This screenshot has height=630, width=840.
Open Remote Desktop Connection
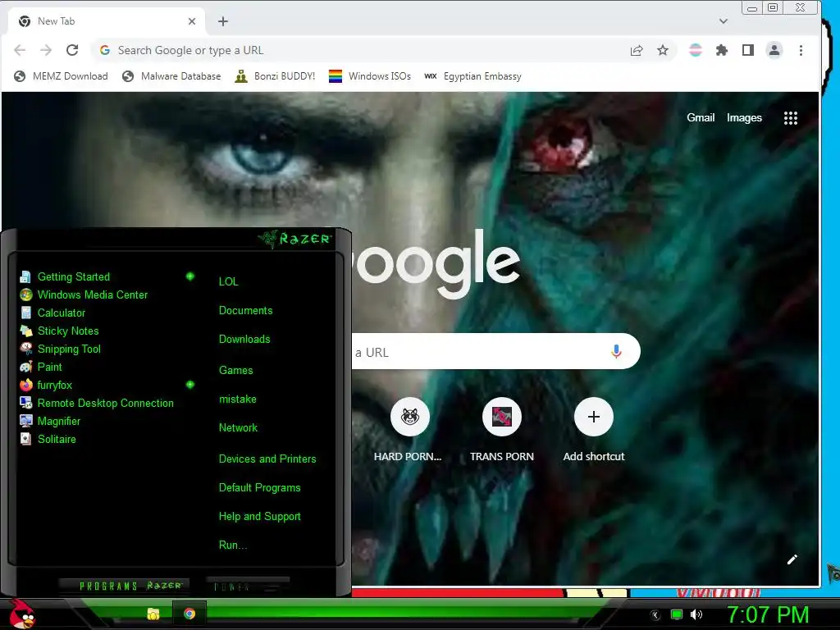pyautogui.click(x=97, y=403)
